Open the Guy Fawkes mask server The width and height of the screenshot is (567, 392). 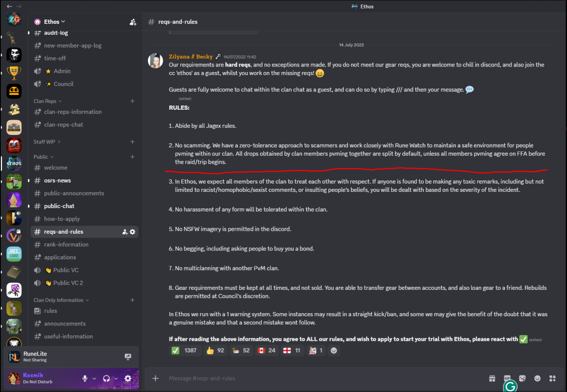[14, 55]
